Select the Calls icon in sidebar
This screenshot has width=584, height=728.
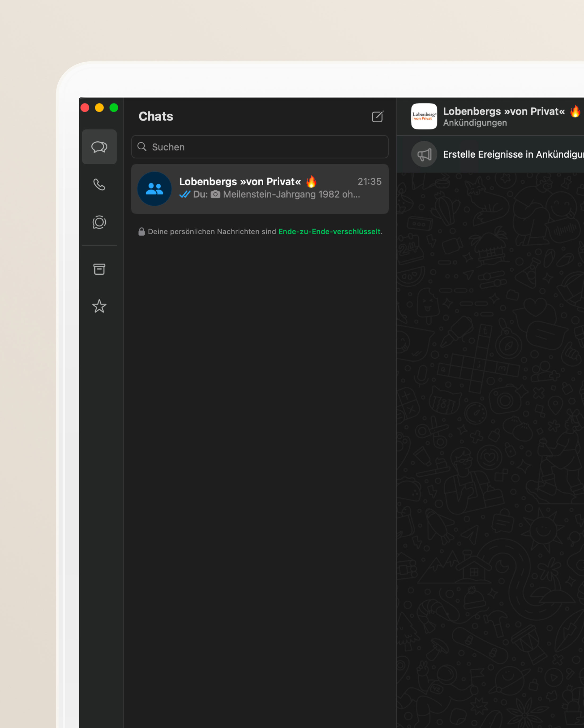[x=99, y=184]
